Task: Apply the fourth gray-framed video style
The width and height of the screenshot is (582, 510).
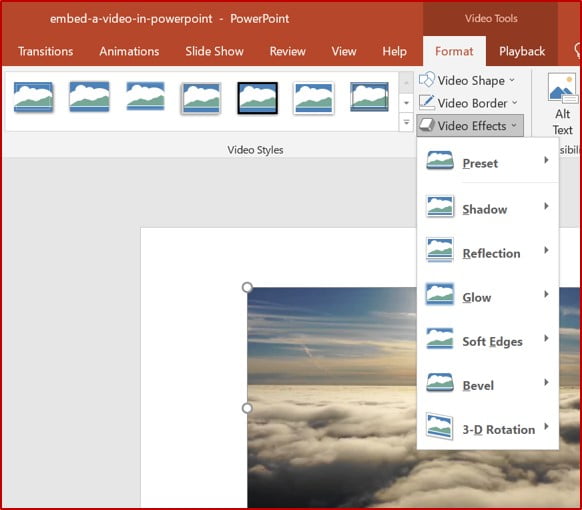Action: pyautogui.click(x=201, y=98)
